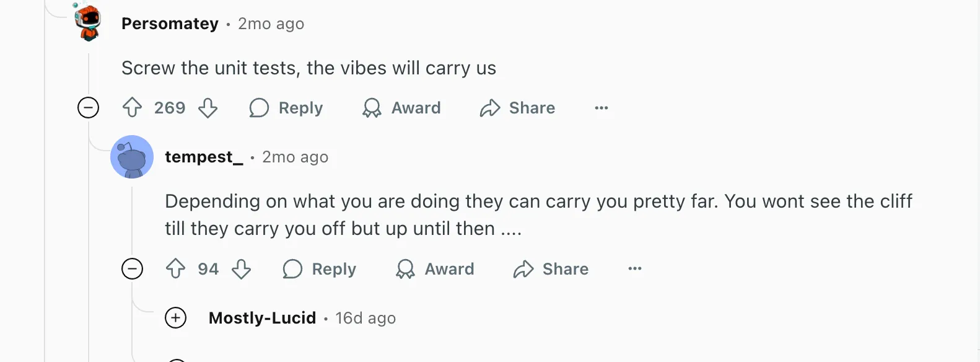The height and width of the screenshot is (362, 980).
Task: Expand Mostly-Lucid's collapsed comment
Action: [176, 318]
